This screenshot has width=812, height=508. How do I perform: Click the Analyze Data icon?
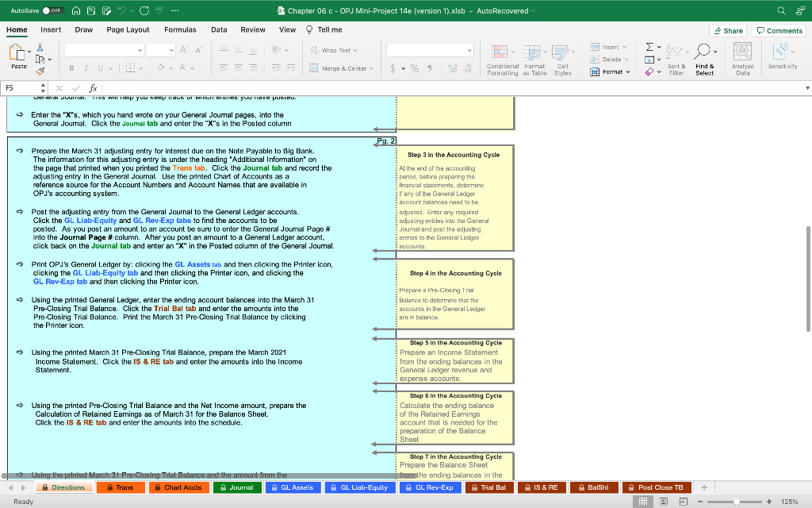[x=741, y=50]
